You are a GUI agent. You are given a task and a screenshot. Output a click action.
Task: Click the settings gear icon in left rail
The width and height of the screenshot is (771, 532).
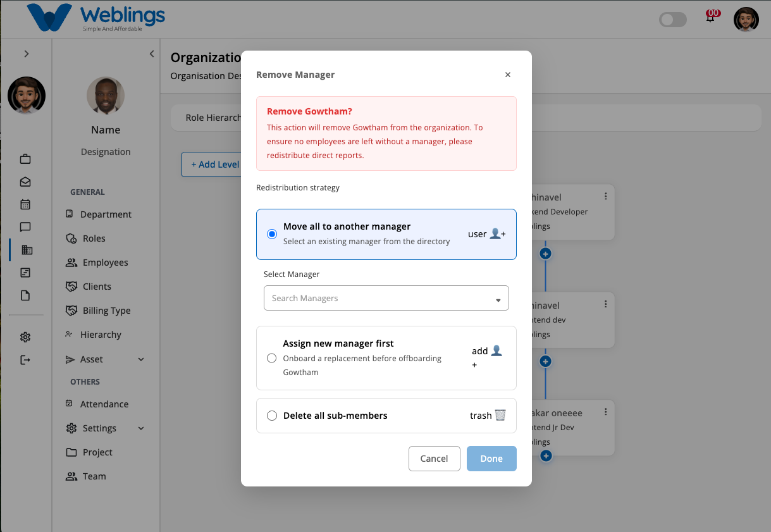point(25,337)
